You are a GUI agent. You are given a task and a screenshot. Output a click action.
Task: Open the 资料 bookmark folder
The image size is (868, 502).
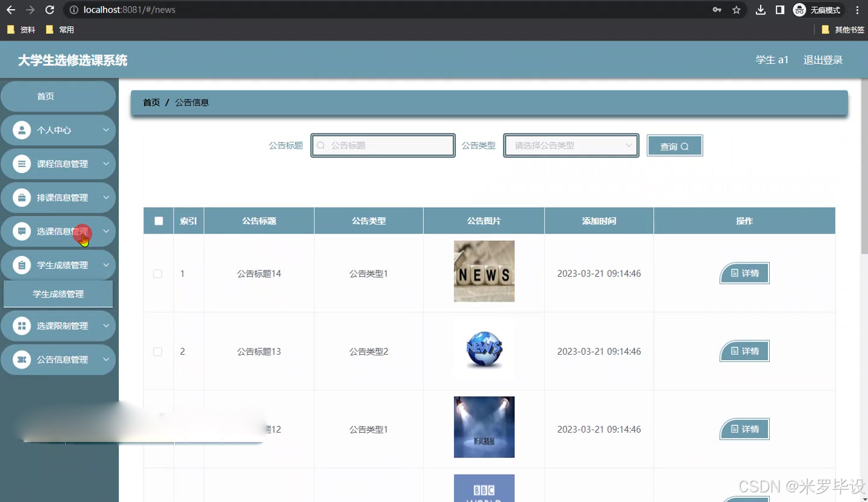tap(21, 30)
